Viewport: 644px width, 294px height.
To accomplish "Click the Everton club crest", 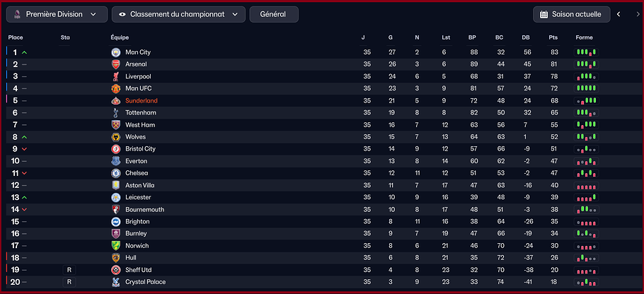I will pos(115,161).
